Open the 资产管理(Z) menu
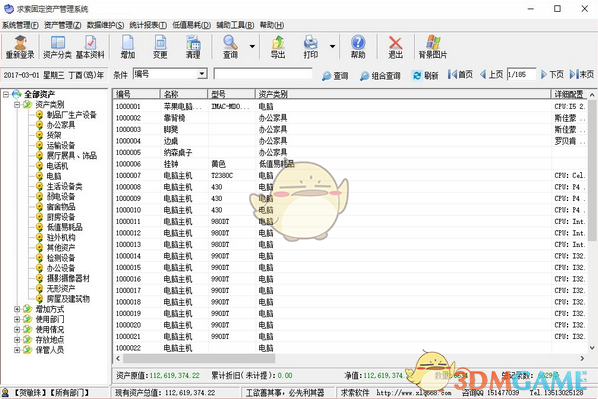The width and height of the screenshot is (598, 399). (x=63, y=25)
